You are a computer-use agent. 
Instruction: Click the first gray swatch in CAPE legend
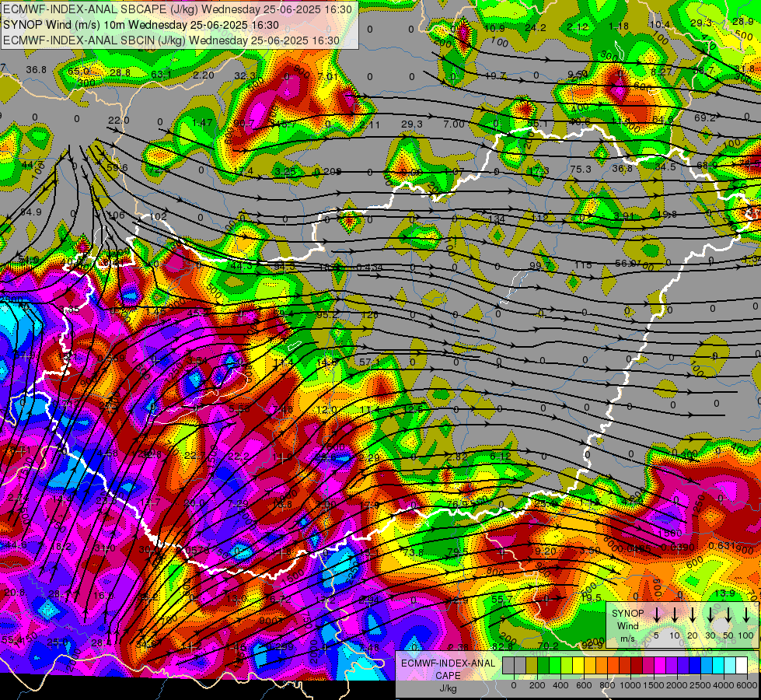(508, 666)
